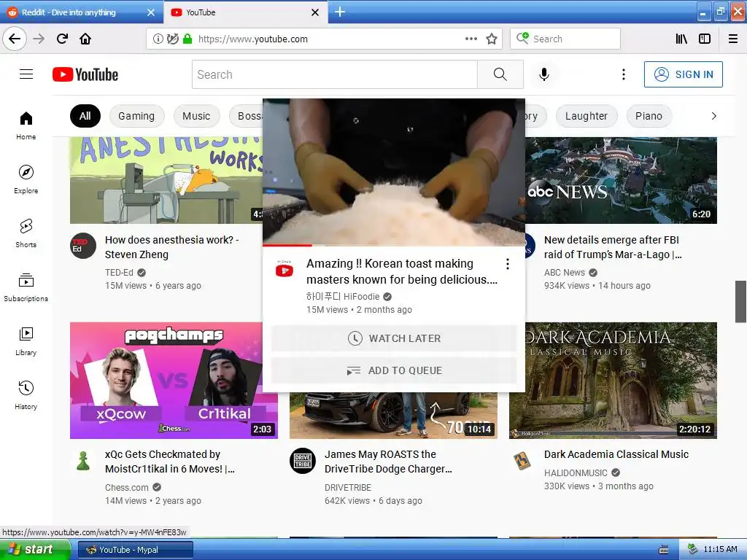This screenshot has height=560, width=747.
Task: Click the browser Back arrow
Action: (x=15, y=39)
